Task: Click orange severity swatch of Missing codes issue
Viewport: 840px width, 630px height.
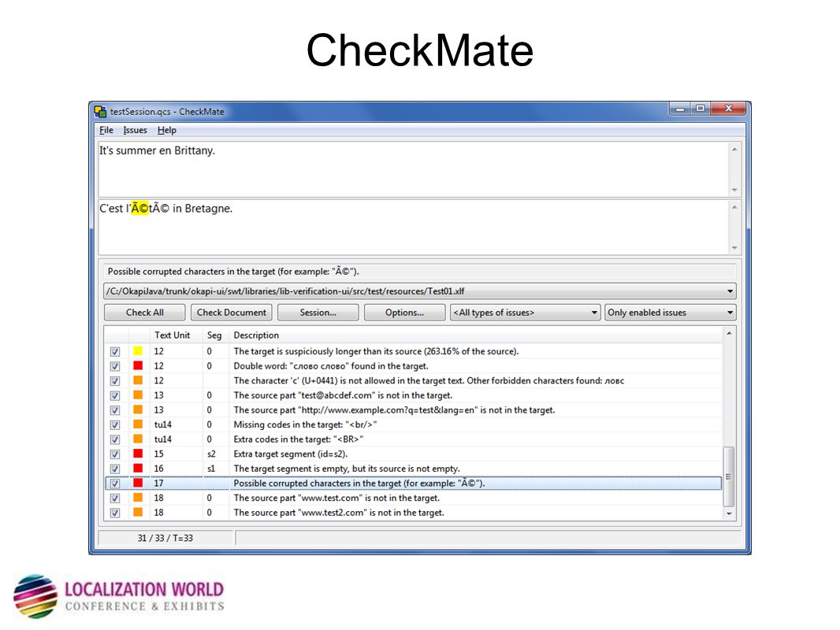Action: click(x=138, y=424)
